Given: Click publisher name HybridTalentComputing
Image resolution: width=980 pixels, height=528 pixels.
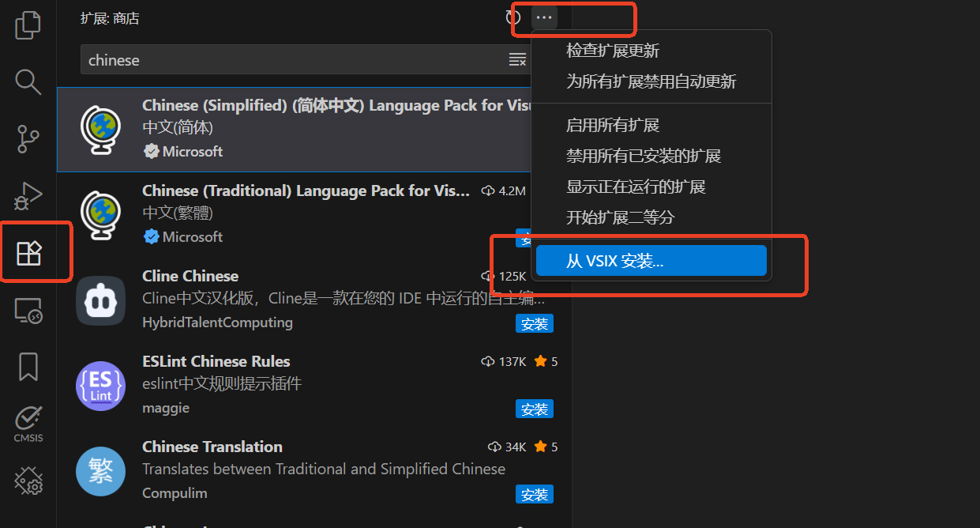Looking at the screenshot, I should coord(217,322).
